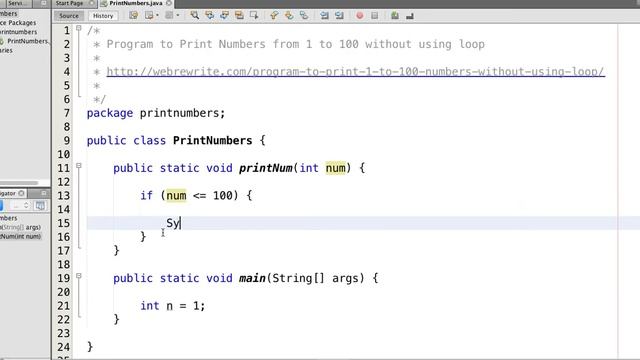Click Shift Line Right icon
The width and height of the screenshot is (640, 360).
click(339, 16)
